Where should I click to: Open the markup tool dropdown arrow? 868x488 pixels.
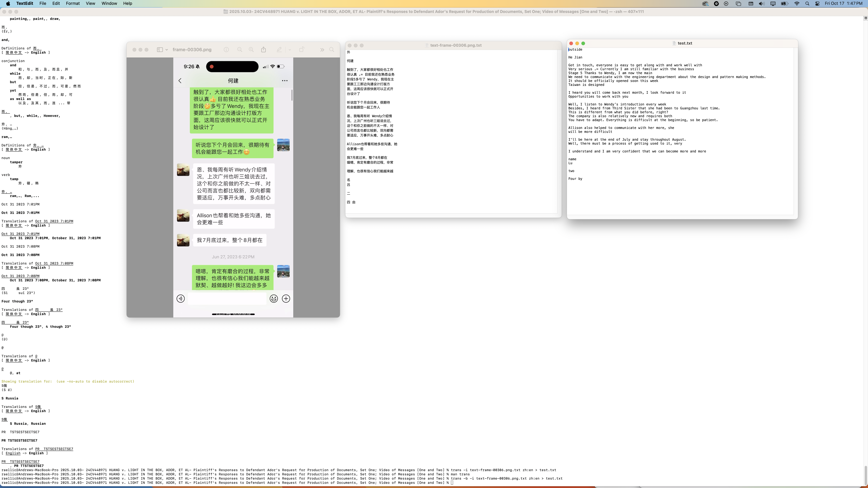point(290,50)
